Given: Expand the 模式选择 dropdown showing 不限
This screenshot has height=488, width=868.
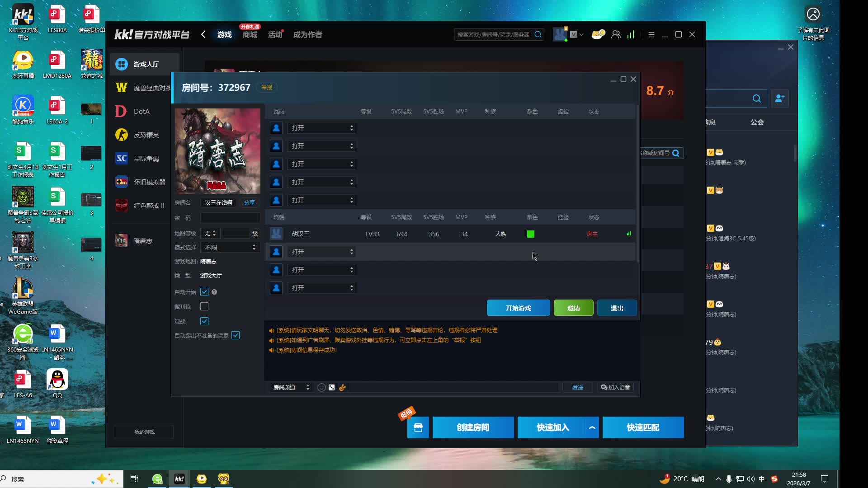Looking at the screenshot, I should click(x=230, y=247).
